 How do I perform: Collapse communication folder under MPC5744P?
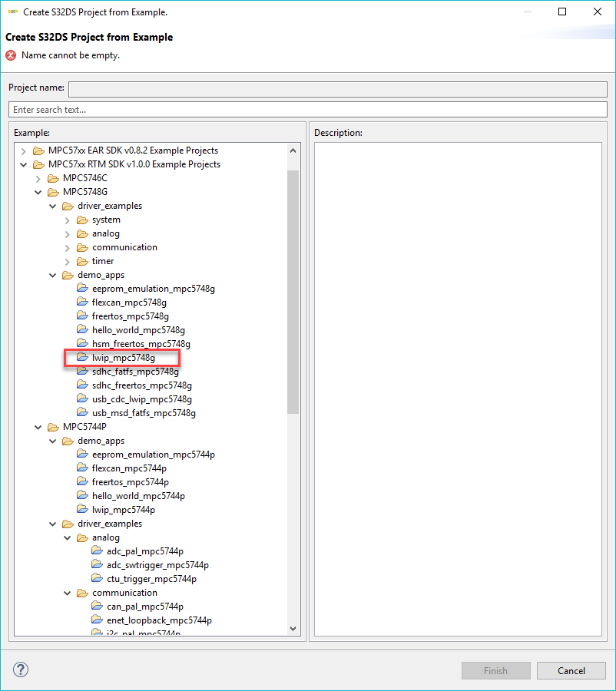67,593
